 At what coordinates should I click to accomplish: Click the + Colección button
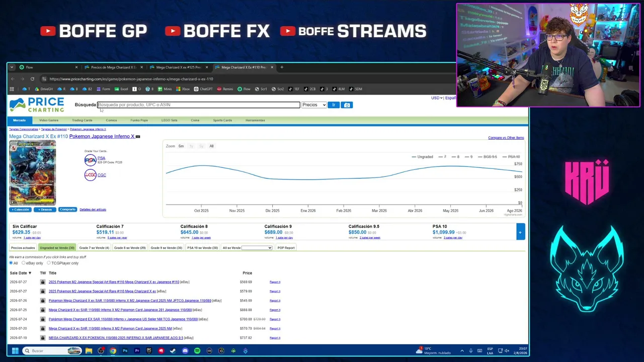(x=20, y=210)
